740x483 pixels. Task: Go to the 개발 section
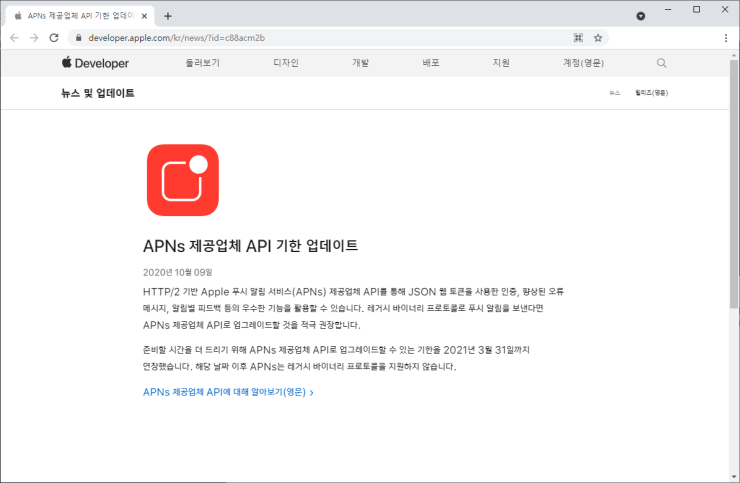pos(360,62)
